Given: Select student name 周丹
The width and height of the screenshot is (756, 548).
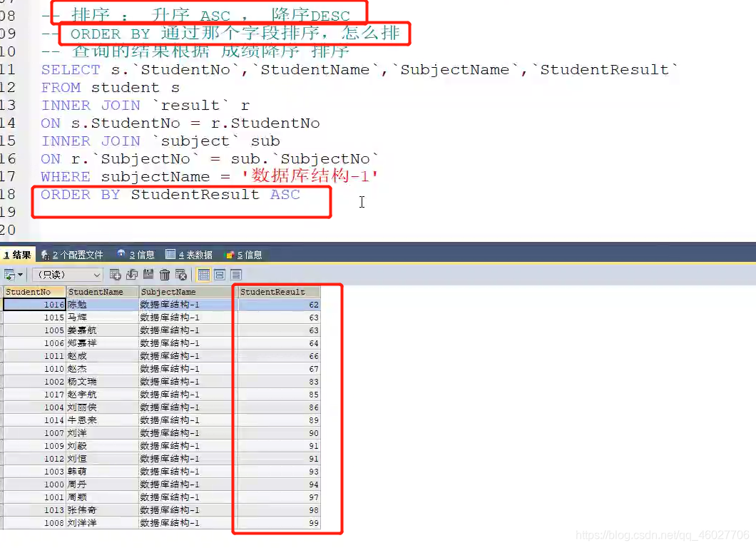Looking at the screenshot, I should pos(102,484).
